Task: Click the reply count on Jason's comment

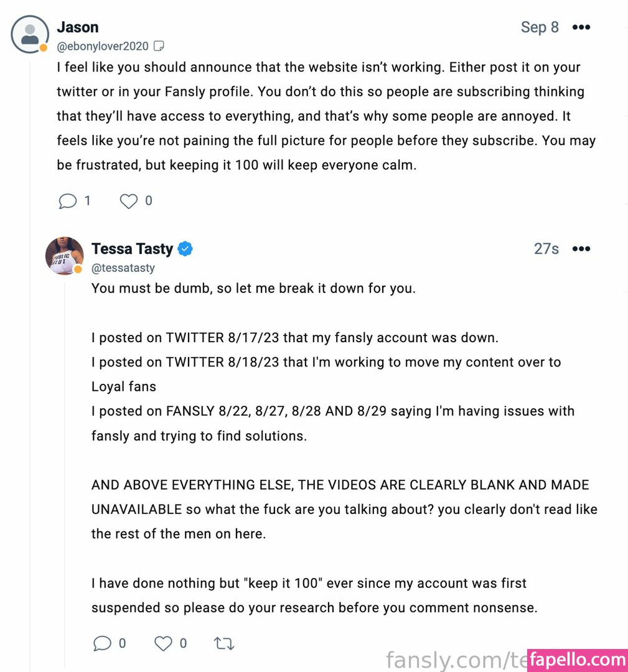Action: tap(87, 201)
